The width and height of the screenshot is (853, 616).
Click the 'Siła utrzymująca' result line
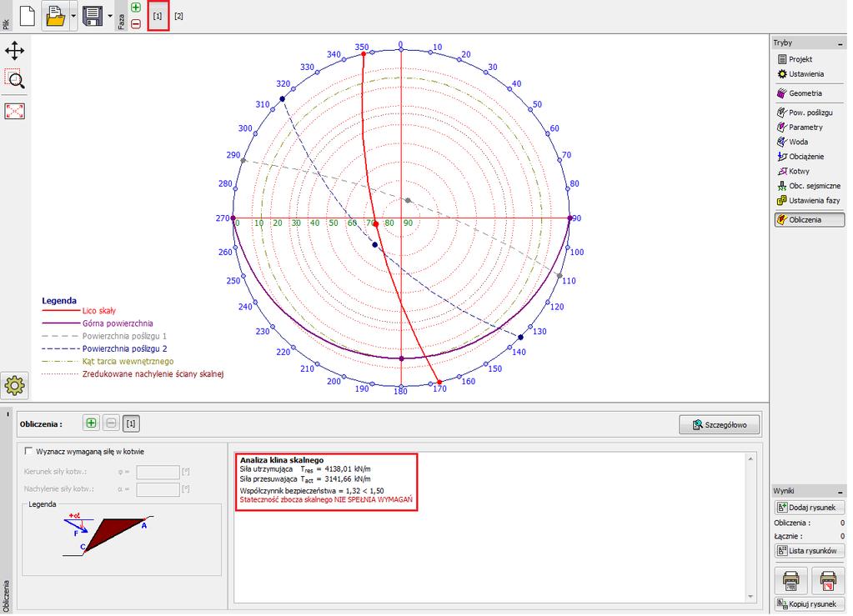point(305,469)
